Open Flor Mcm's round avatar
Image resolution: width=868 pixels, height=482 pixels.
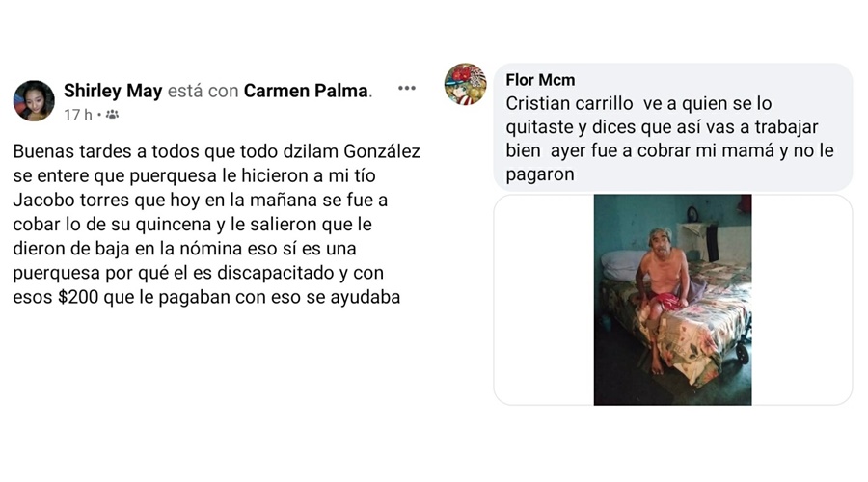tap(465, 84)
